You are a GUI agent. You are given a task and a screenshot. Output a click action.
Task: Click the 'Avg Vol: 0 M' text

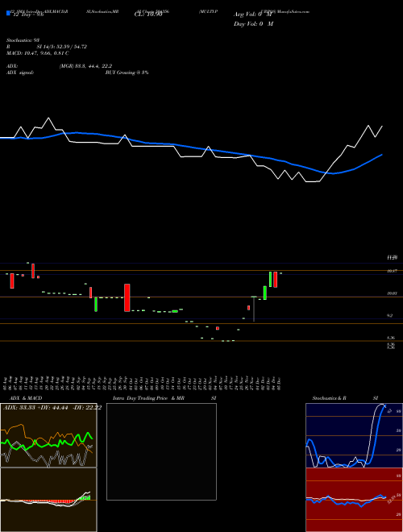[x=253, y=15]
